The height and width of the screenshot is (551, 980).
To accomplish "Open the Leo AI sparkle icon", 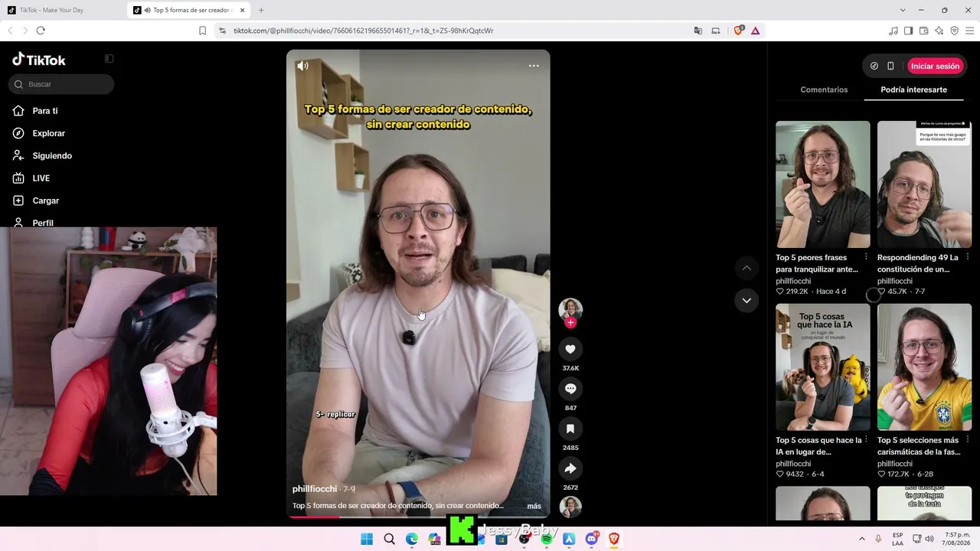I will click(x=939, y=31).
